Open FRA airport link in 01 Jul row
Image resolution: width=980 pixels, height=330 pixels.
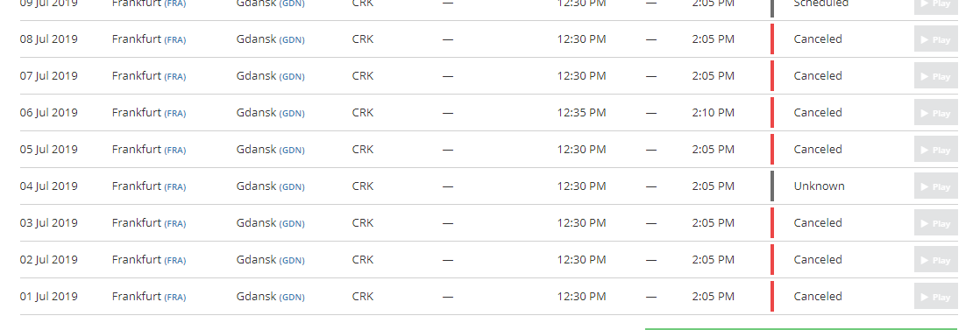click(x=175, y=298)
